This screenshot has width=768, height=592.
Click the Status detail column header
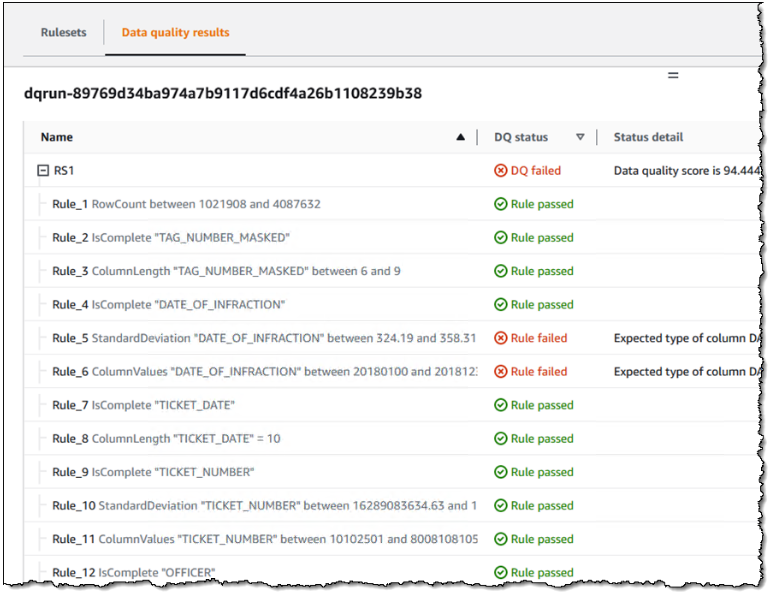[x=648, y=138]
